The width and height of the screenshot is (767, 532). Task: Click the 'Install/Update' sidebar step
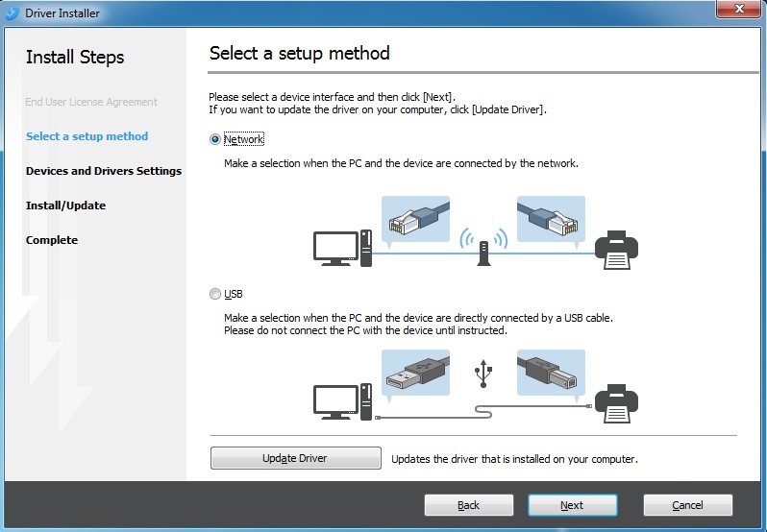pos(65,206)
